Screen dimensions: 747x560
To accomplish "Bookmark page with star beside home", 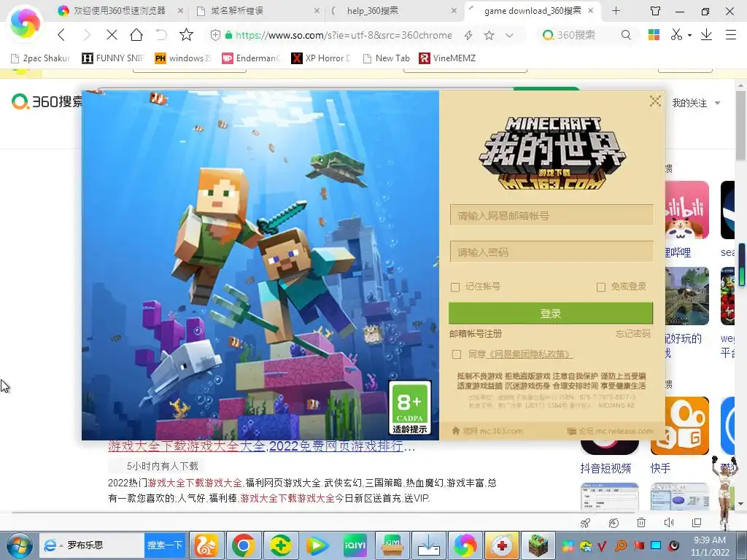I will click(186, 34).
